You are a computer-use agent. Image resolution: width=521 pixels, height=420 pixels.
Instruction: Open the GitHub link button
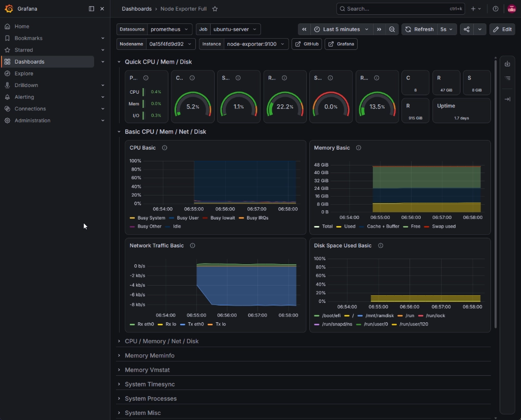(307, 44)
